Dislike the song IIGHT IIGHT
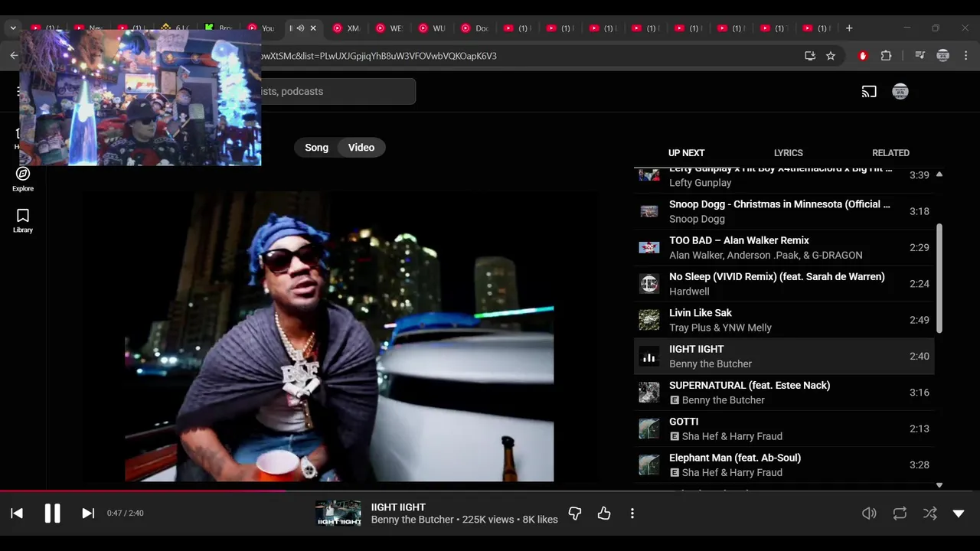Viewport: 980px width, 551px height. pyautogui.click(x=575, y=514)
